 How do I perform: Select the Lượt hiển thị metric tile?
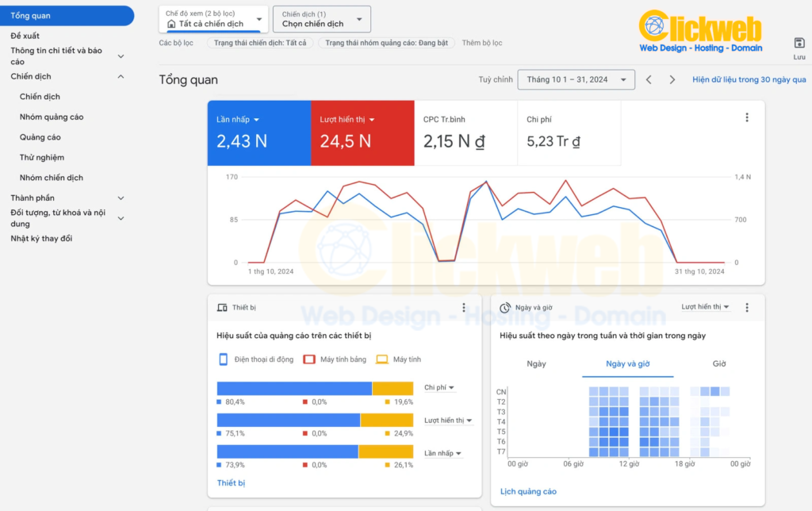click(x=362, y=133)
